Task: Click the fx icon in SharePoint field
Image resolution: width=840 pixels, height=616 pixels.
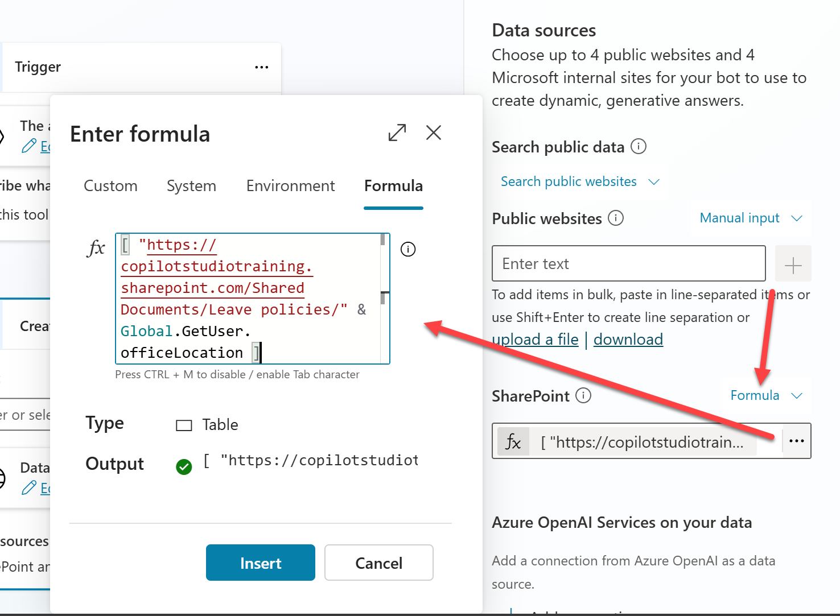Action: [513, 441]
